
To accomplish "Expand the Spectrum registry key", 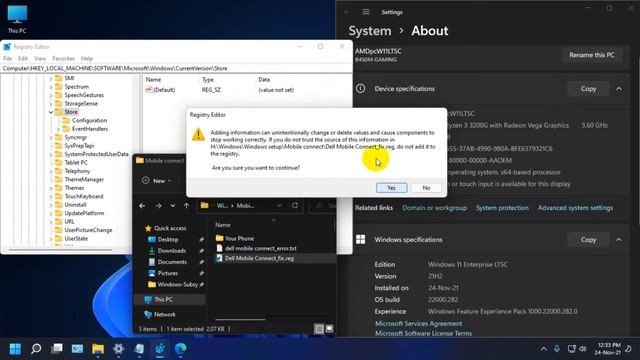I will click(51, 87).
